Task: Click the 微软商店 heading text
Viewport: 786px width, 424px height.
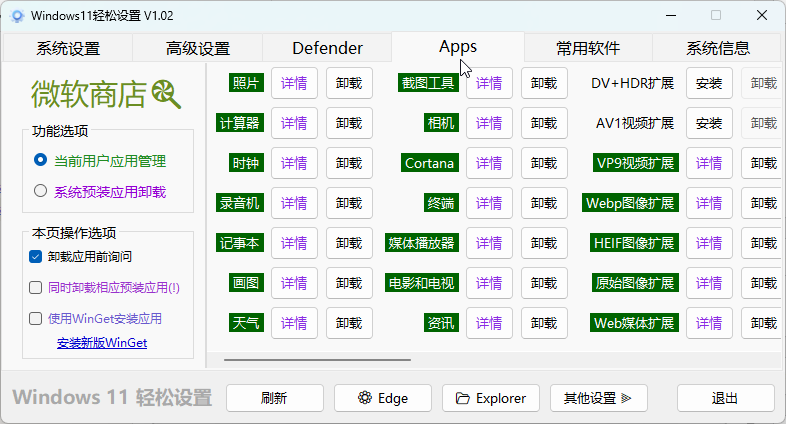Action: click(x=89, y=94)
